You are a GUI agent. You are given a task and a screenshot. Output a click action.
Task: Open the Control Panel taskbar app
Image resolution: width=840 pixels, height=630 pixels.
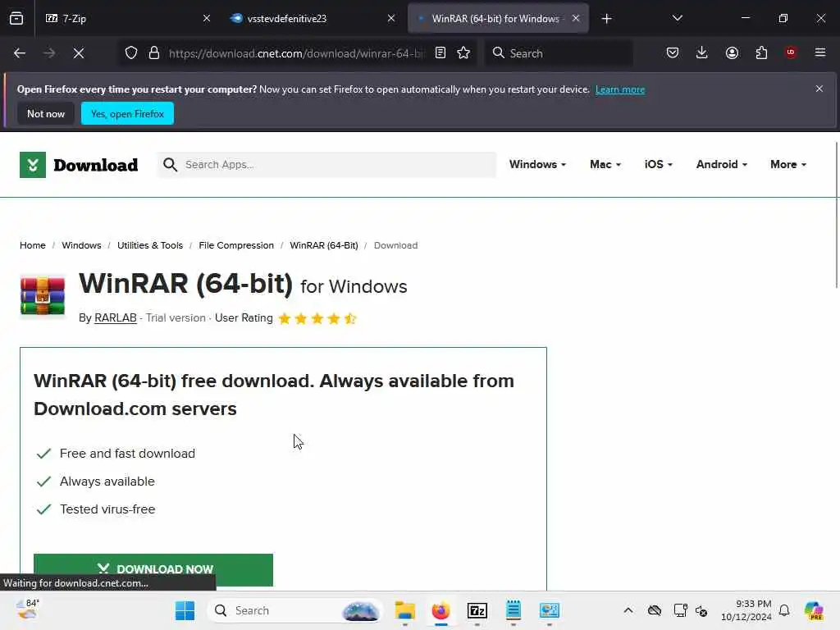coord(549,610)
